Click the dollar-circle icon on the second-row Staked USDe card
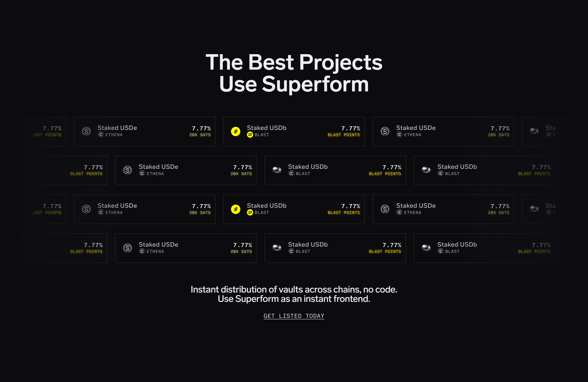 coord(127,170)
